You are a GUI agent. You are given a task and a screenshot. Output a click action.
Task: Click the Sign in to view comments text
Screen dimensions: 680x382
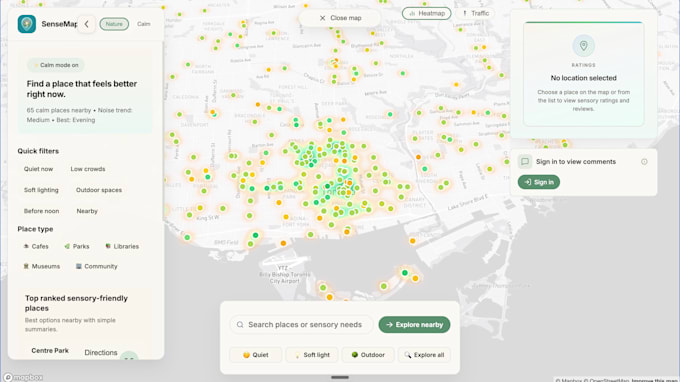coord(575,162)
